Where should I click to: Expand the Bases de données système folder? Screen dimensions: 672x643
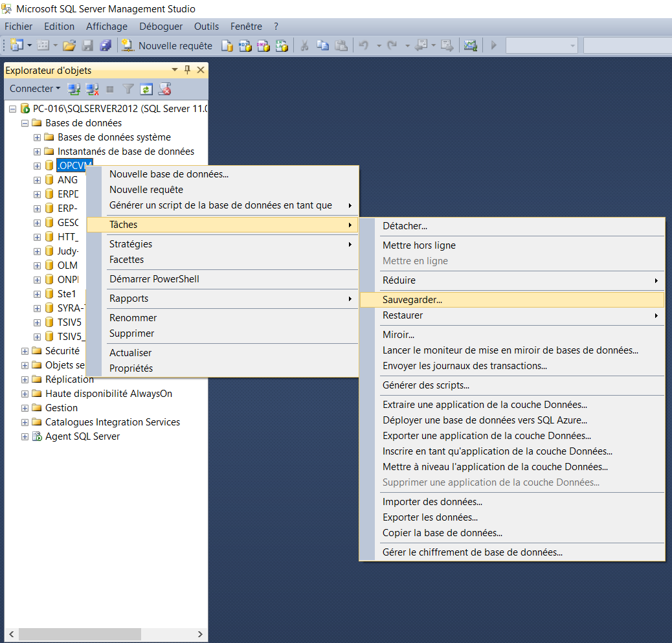(x=38, y=138)
